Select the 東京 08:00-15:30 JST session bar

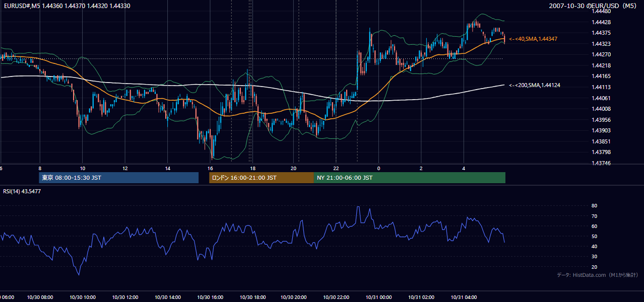[x=119, y=178]
